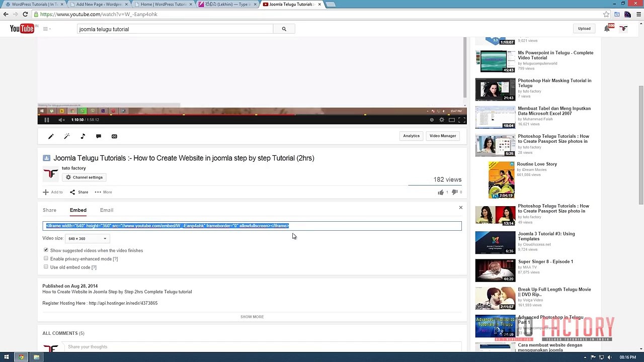Click the search magnifier button
The width and height of the screenshot is (644, 362).
(x=284, y=29)
